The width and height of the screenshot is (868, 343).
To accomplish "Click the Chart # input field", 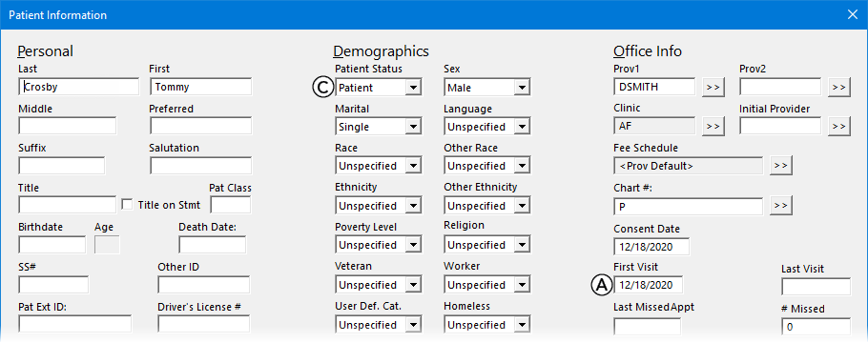I will [x=688, y=206].
